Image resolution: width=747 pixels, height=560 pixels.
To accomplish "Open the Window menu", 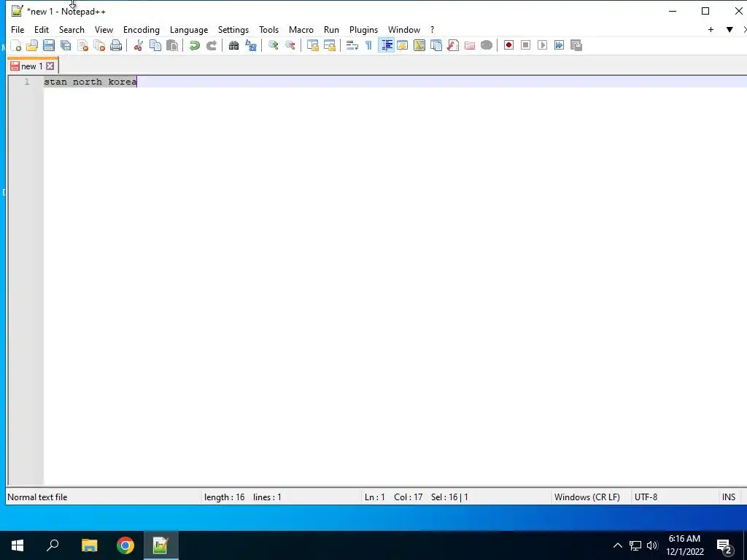I will pyautogui.click(x=404, y=29).
